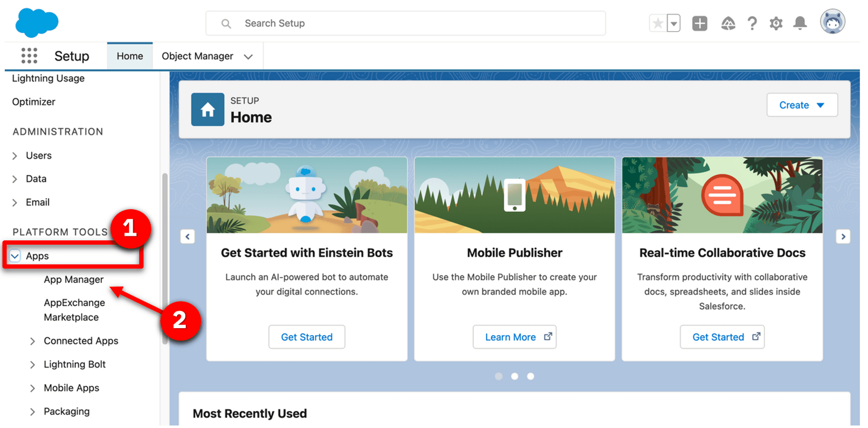Select the third carousel indicator dot

pos(530,376)
